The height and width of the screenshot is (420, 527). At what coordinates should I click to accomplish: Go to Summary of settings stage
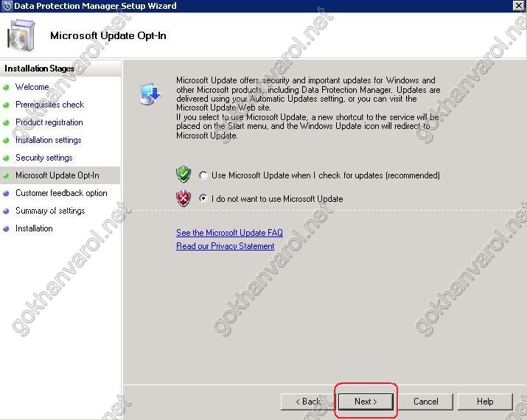pyautogui.click(x=50, y=211)
